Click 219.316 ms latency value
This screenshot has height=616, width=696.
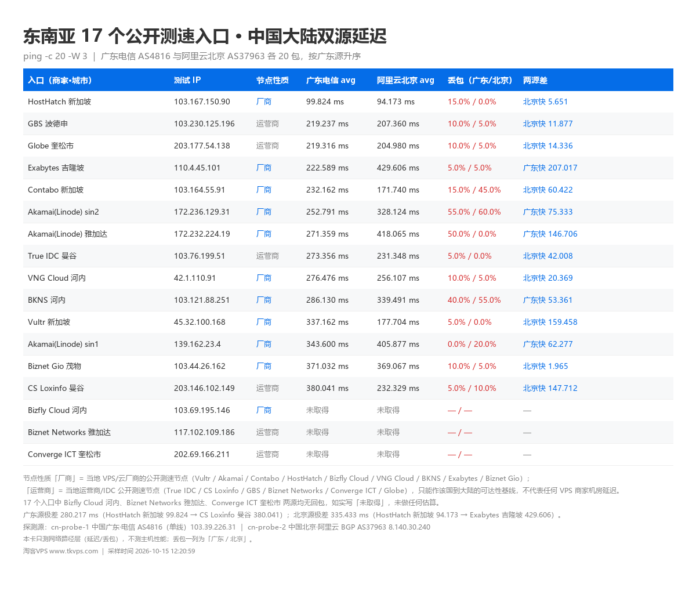(x=327, y=146)
